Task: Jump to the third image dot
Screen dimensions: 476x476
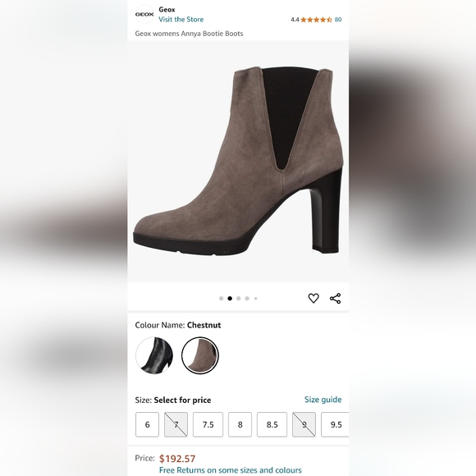Action: click(x=238, y=299)
